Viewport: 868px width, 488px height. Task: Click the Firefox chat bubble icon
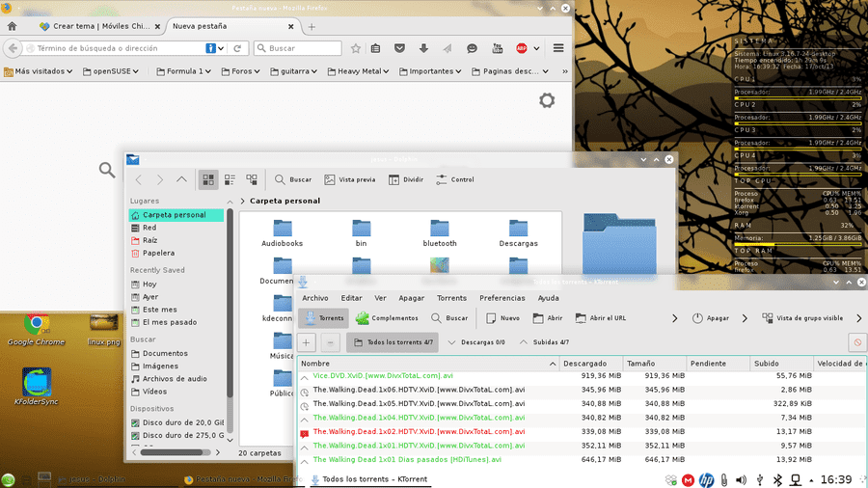pyautogui.click(x=472, y=48)
